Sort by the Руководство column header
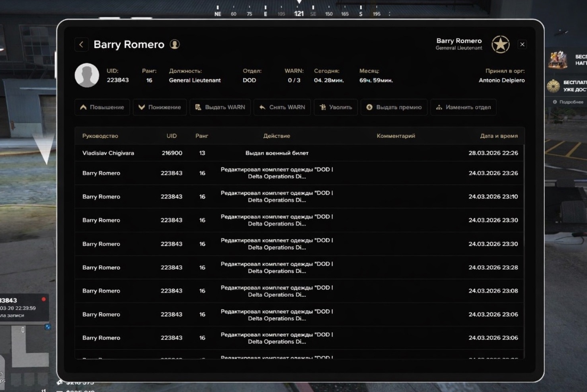Viewport: 587px width, 392px height. click(x=100, y=136)
